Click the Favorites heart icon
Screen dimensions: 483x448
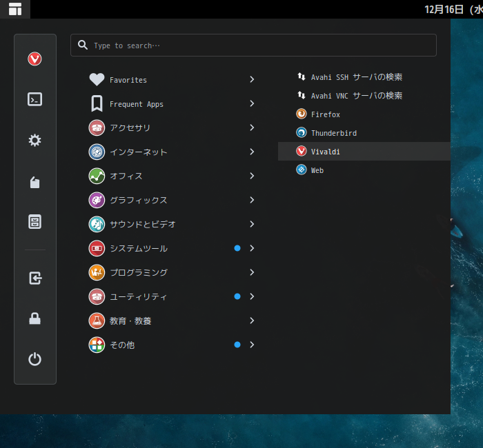[97, 79]
